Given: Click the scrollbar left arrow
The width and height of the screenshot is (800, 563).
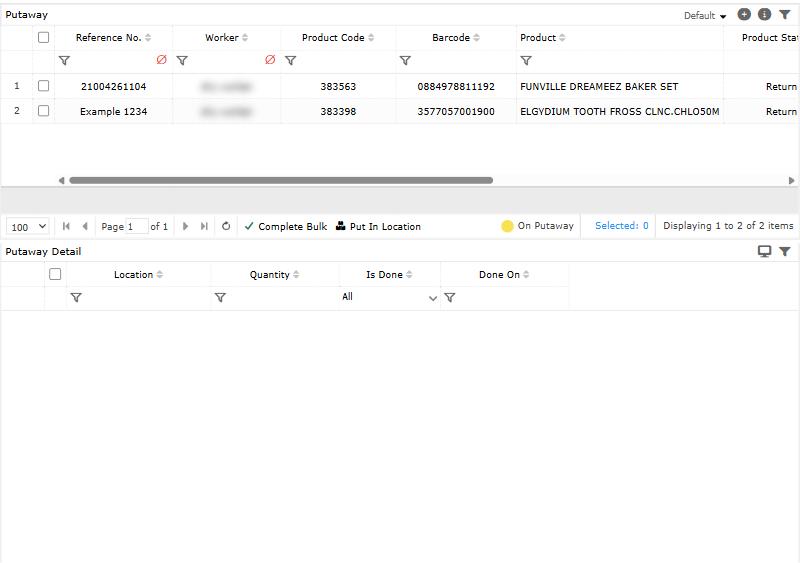Looking at the screenshot, I should (x=62, y=180).
